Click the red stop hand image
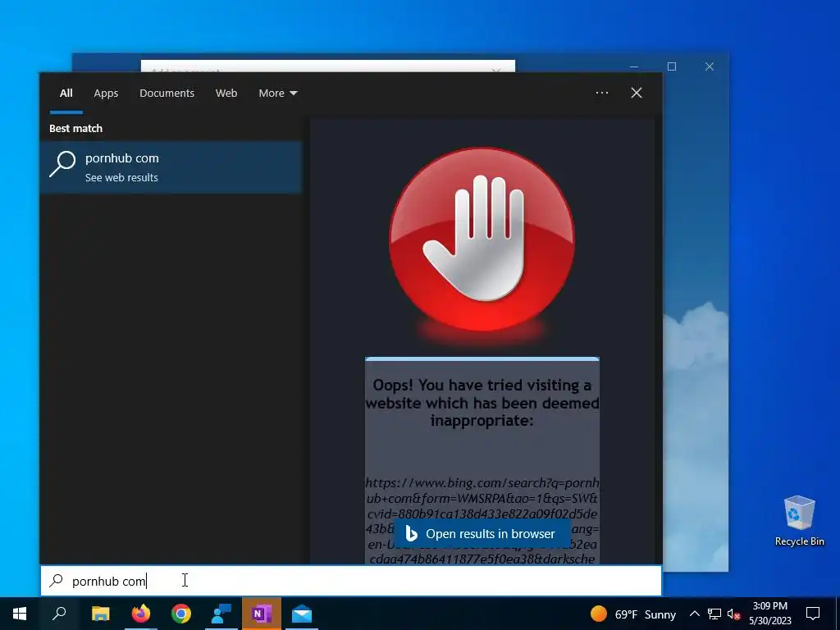 point(482,239)
